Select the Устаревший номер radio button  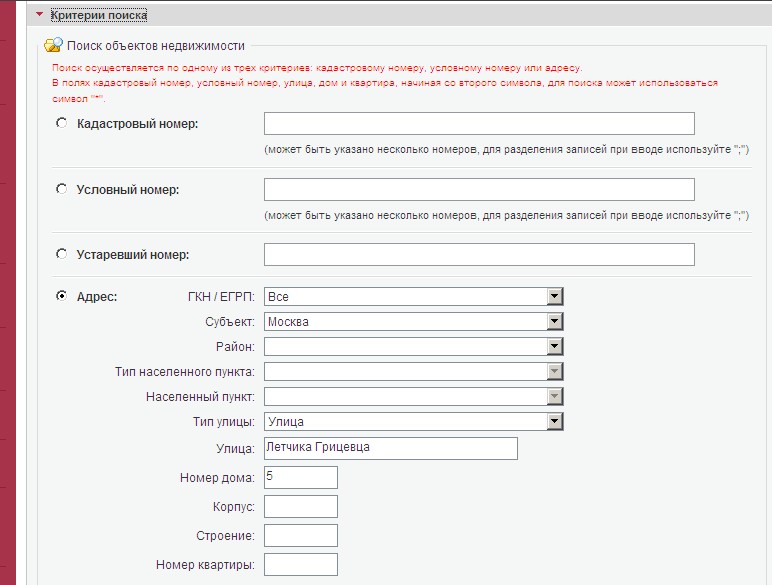point(62,254)
